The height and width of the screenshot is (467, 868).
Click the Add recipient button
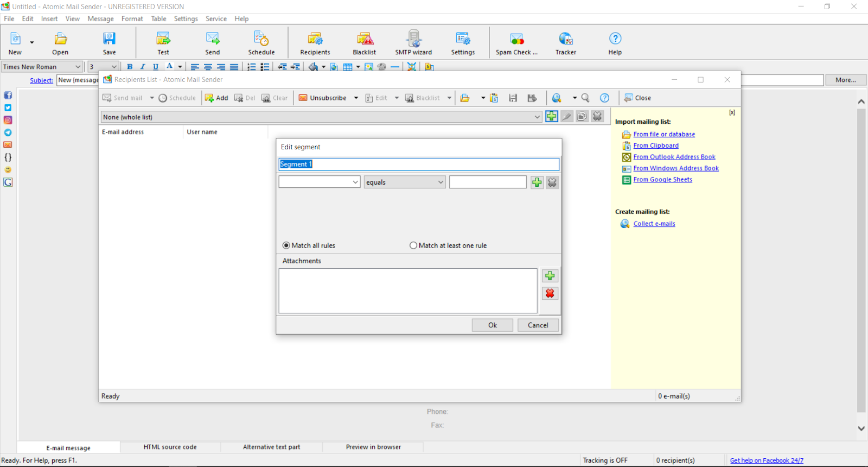216,98
